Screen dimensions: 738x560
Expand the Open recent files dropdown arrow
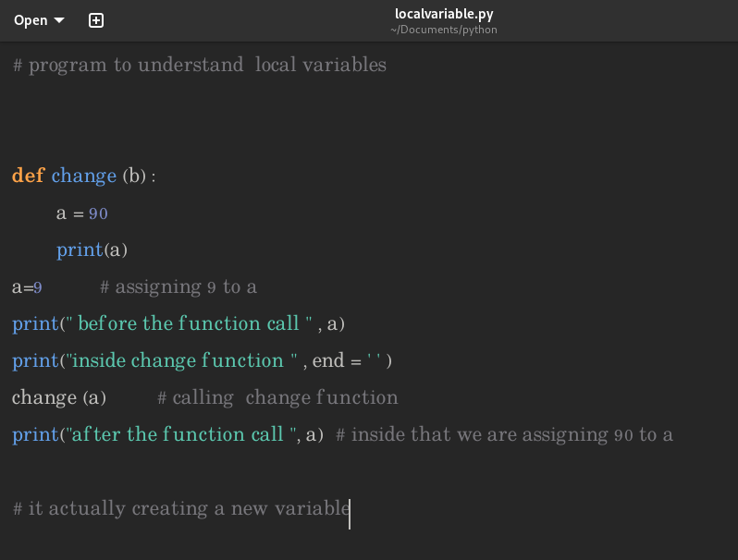[59, 20]
